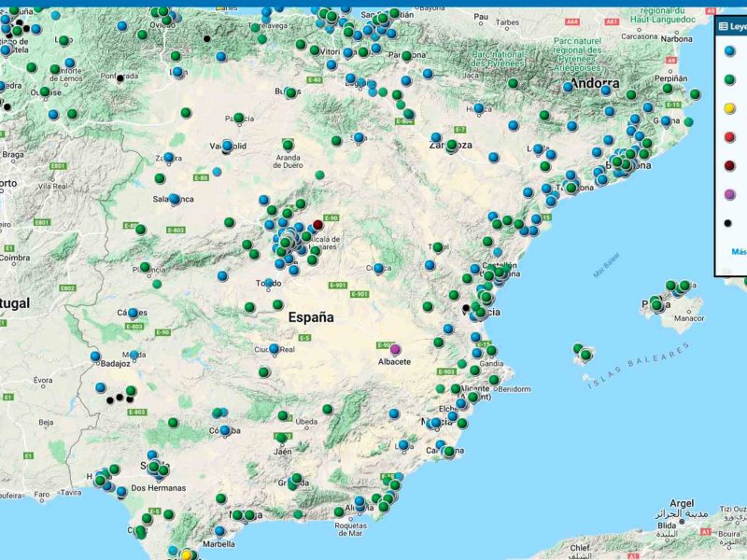Select the black marker east of Oviedo
This screenshot has height=560, width=747.
206,38
